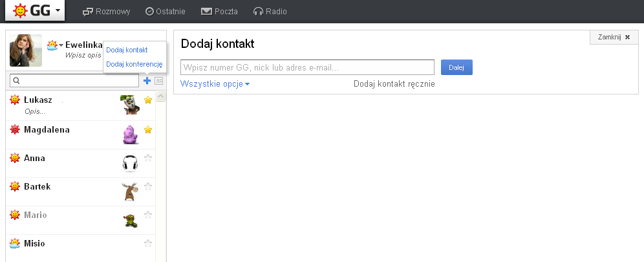644x262 pixels.
Task: Mark Anna as favorite with star
Action: (148, 158)
